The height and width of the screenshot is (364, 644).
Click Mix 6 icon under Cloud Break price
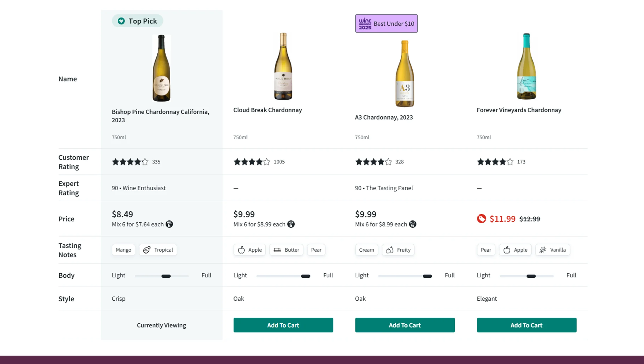click(x=291, y=224)
